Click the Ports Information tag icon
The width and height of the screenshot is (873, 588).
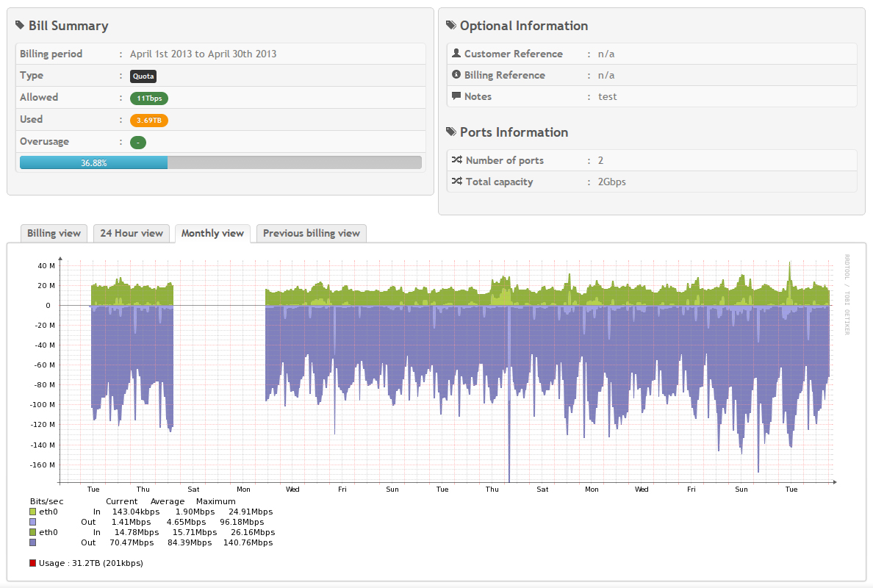(x=451, y=132)
